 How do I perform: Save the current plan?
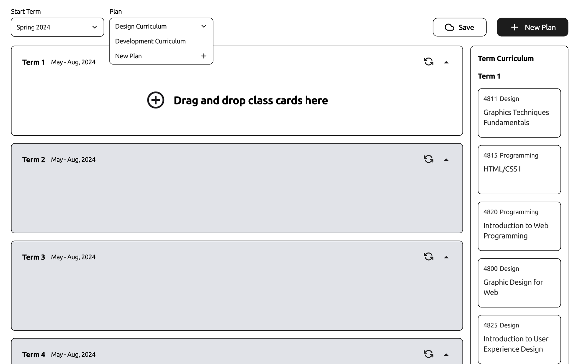(x=459, y=27)
